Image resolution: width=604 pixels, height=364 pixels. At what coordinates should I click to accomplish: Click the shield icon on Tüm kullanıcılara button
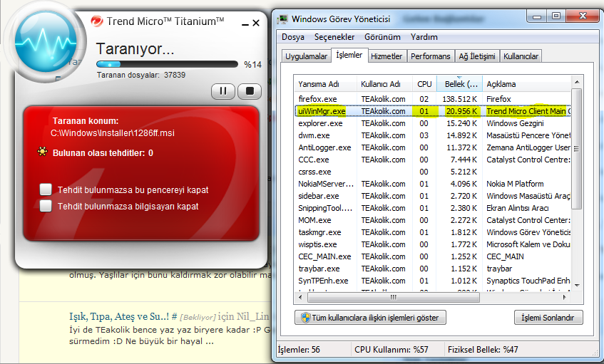point(305,318)
